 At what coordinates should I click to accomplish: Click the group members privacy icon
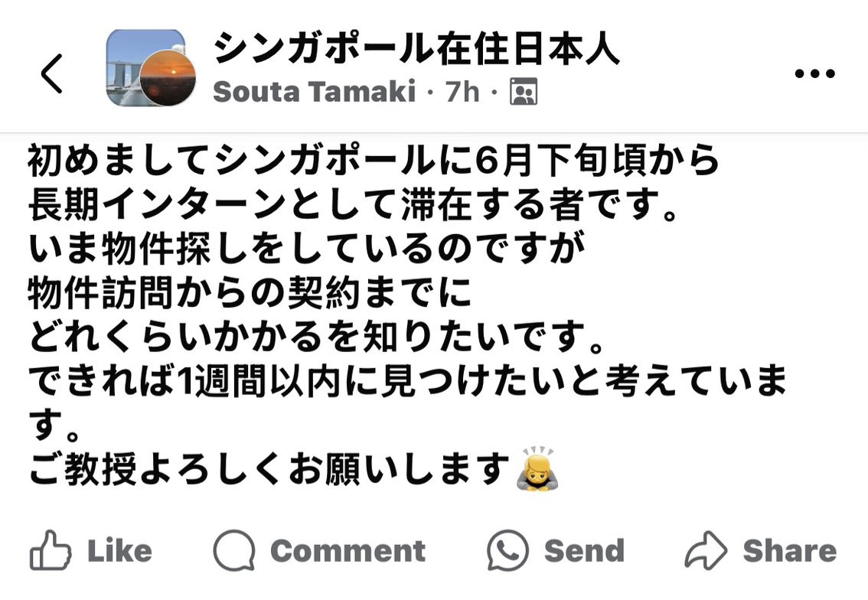pyautogui.click(x=524, y=93)
